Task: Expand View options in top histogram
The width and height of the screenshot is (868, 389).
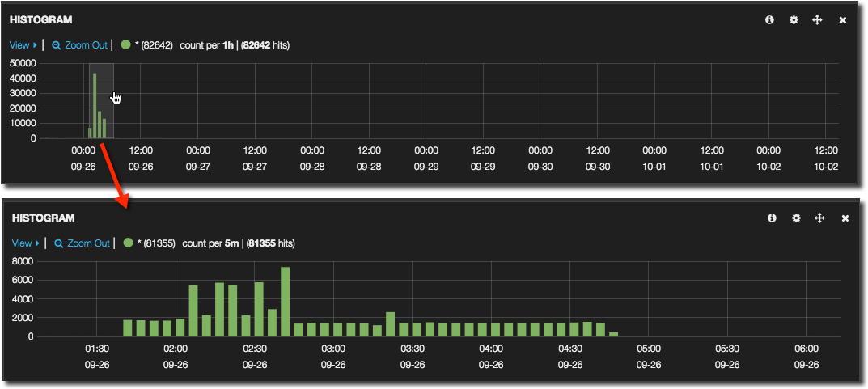Action: point(23,45)
